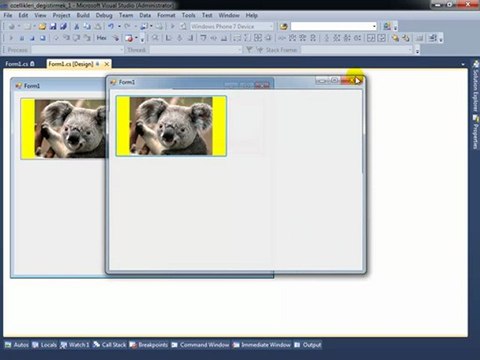Expand the Properties side tab
The width and height of the screenshot is (480, 360).
(476, 132)
